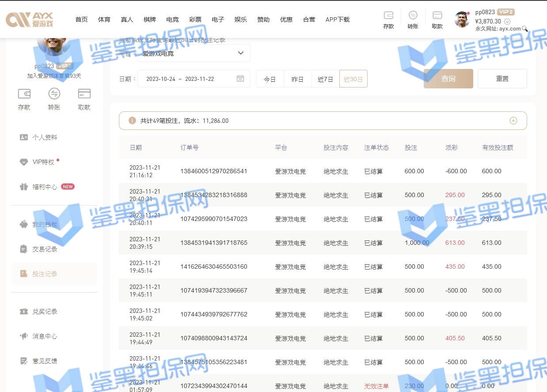Expand balance arrow next to ¥3,870.30
This screenshot has width=547, height=392.
click(507, 21)
